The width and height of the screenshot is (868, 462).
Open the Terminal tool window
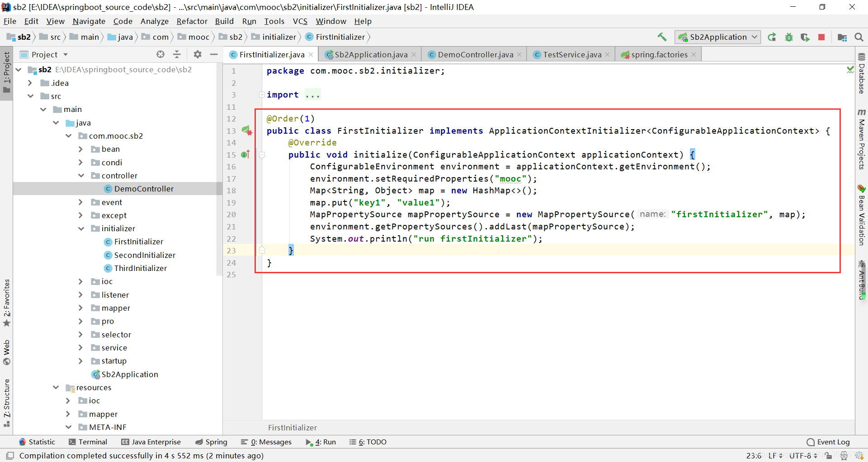coord(88,442)
